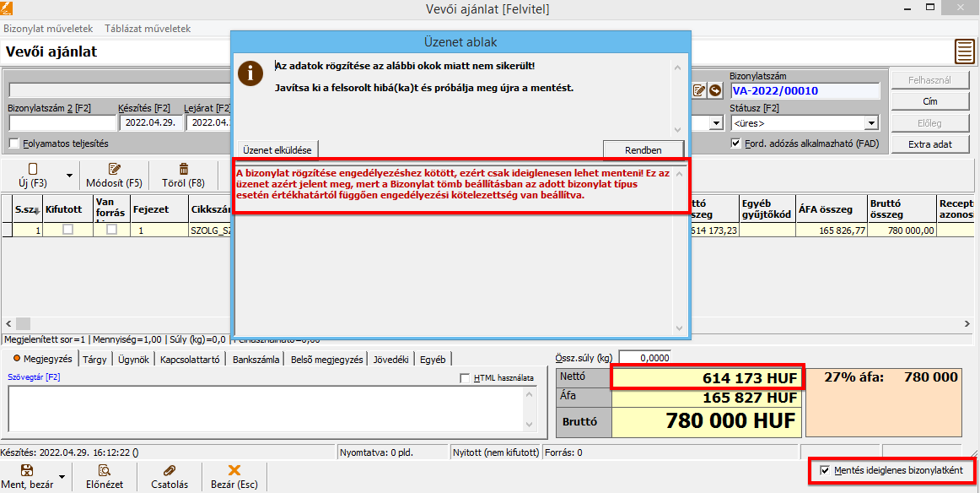Uncheck Ford. adózás alkalmazható (FAD)

click(735, 144)
